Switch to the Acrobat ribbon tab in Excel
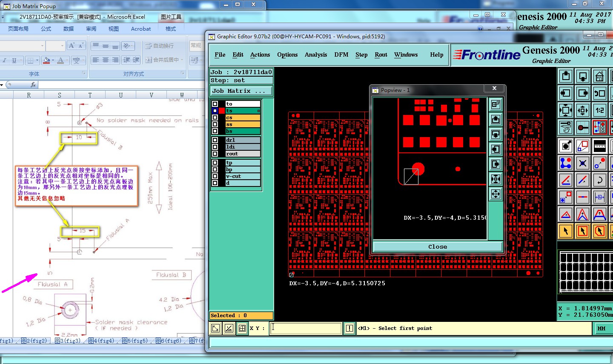 [x=141, y=29]
